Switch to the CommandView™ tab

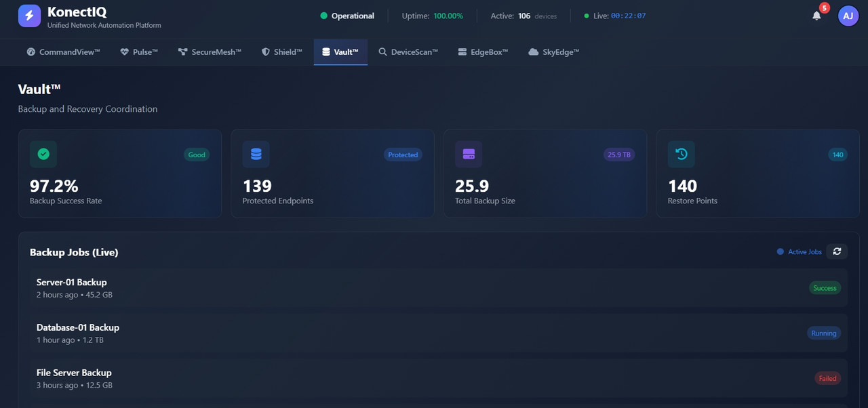coord(63,52)
